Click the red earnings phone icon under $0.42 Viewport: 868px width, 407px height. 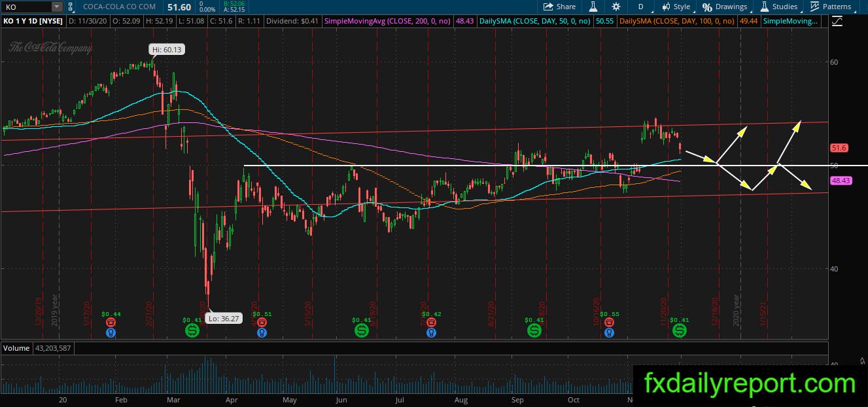pyautogui.click(x=430, y=322)
